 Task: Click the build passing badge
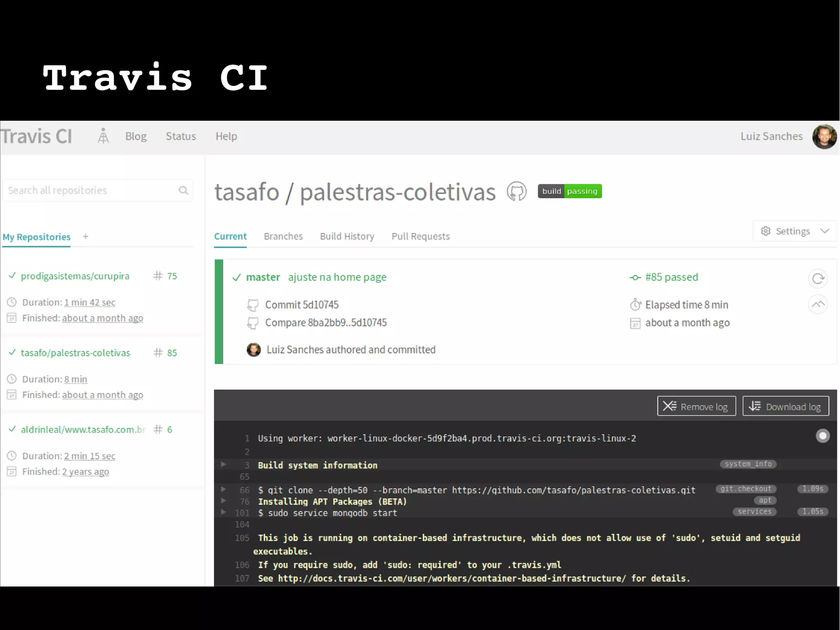tap(570, 191)
